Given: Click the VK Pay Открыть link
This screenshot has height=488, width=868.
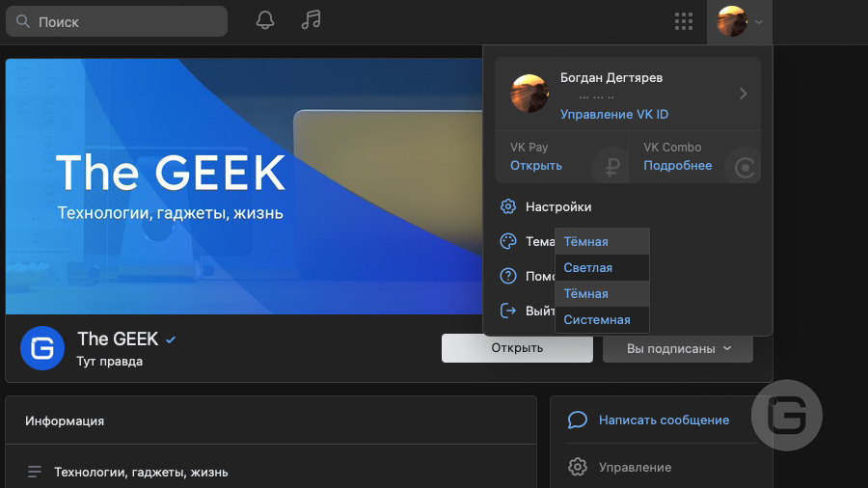Looking at the screenshot, I should click(x=536, y=166).
